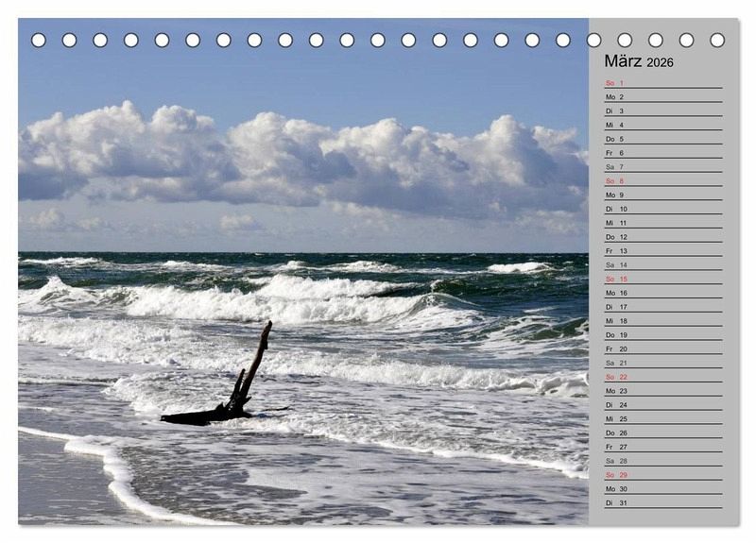The width and height of the screenshot is (756, 543).
Task: Select the Do 5 date line
Action: point(662,139)
